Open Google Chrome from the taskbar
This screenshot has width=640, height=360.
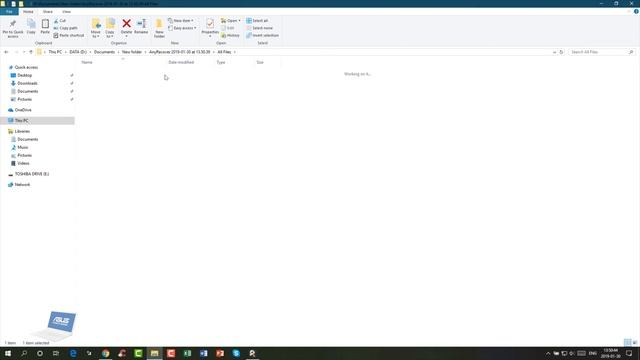point(106,353)
